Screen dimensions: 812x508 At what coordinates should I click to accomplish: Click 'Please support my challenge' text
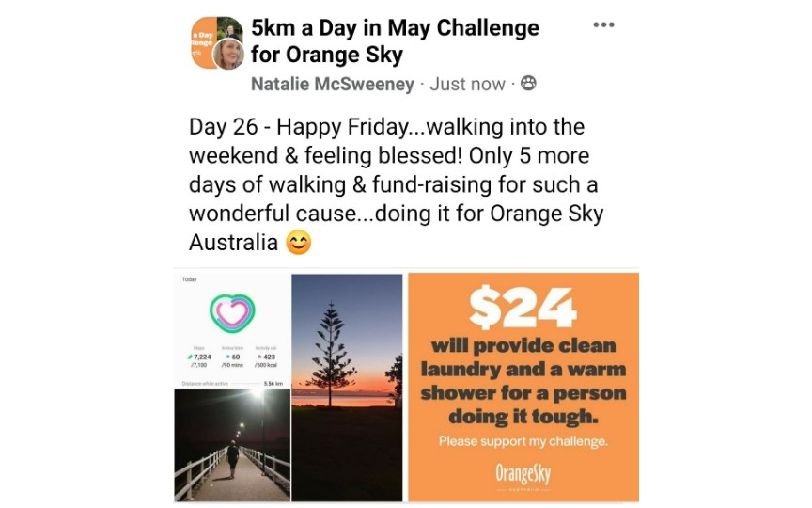click(523, 441)
